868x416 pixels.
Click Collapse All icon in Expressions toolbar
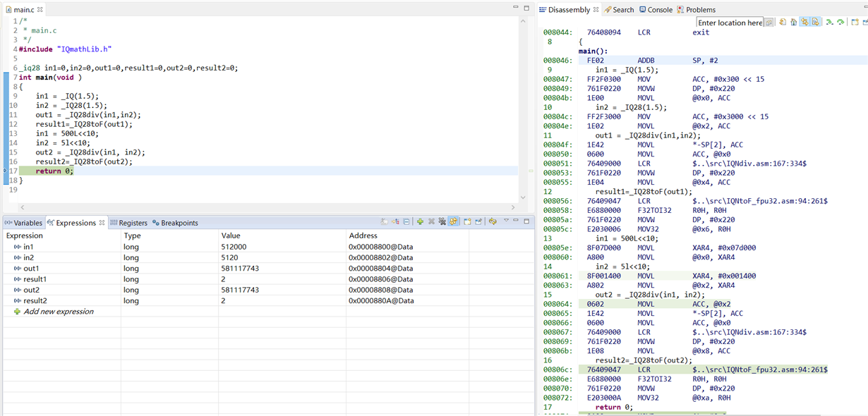[406, 221]
